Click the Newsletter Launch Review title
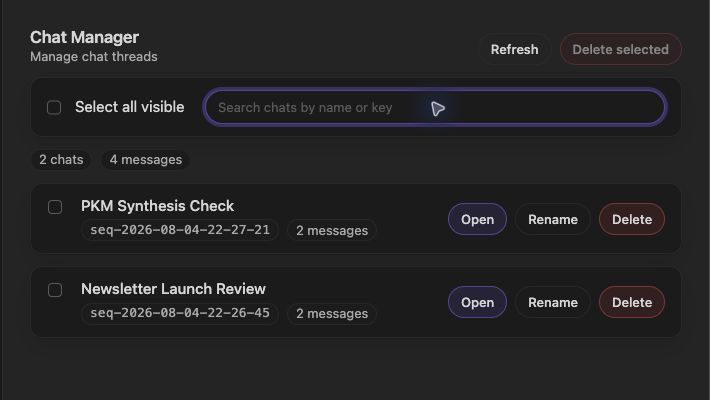Screen dimensions: 710x400 (173, 289)
